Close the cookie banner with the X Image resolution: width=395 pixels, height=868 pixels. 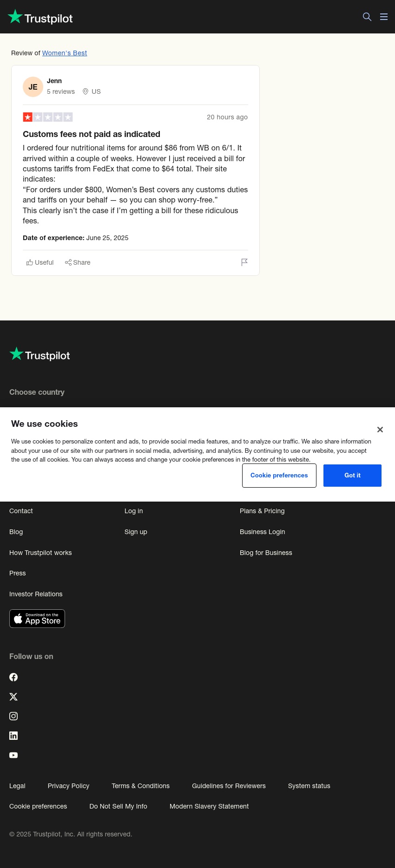tap(380, 430)
